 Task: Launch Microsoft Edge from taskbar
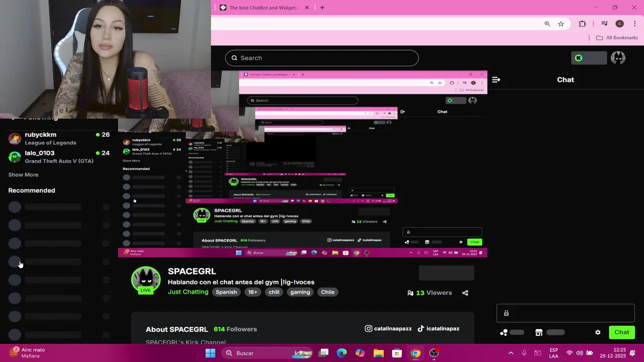342,353
